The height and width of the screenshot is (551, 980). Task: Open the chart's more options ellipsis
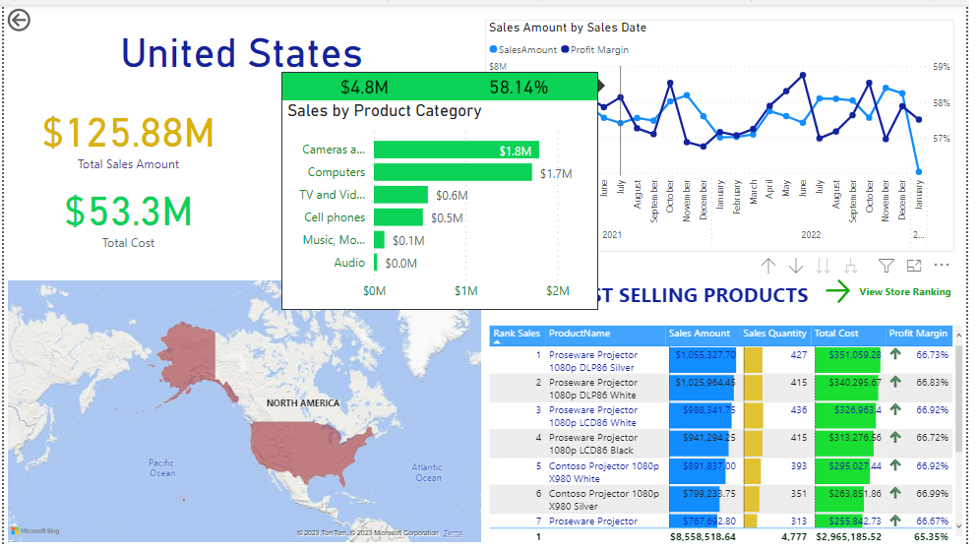pyautogui.click(x=942, y=266)
